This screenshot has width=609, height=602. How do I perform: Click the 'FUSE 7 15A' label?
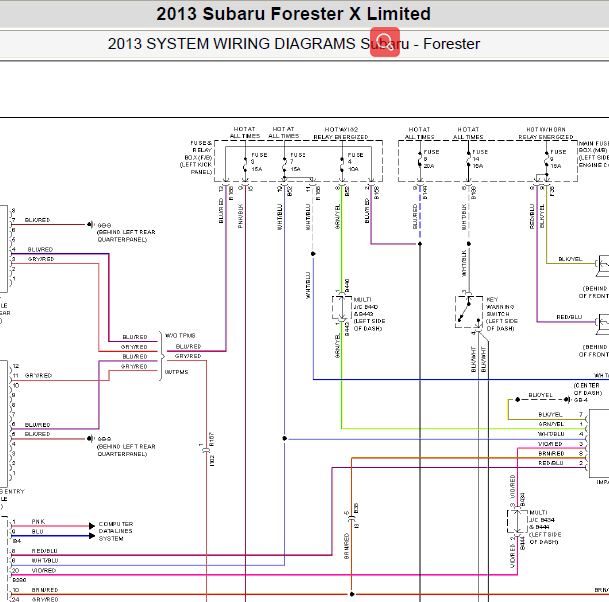[298, 162]
